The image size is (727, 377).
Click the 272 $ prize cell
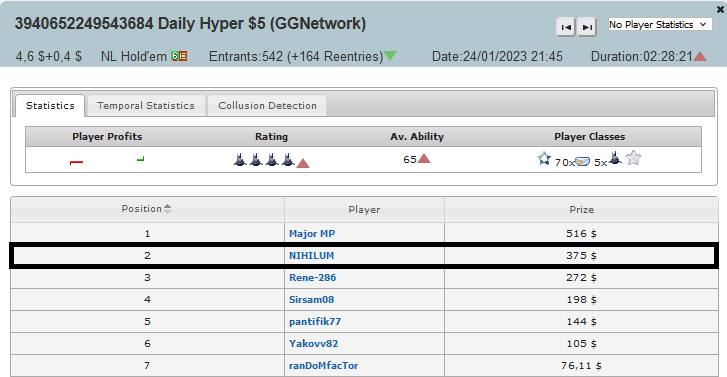[x=581, y=278]
